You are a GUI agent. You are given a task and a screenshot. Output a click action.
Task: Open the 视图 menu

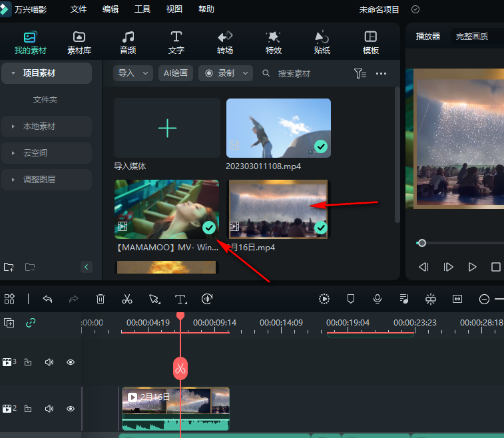[x=174, y=9]
